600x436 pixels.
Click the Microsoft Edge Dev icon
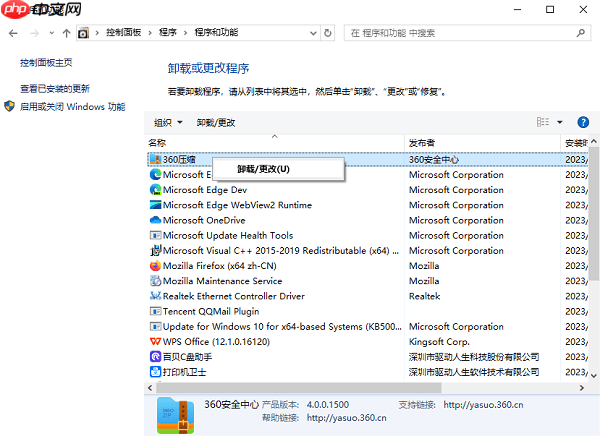coord(155,190)
